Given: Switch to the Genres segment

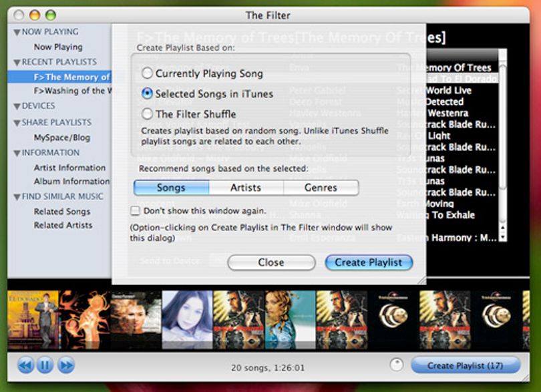Looking at the screenshot, I should coord(321,188).
